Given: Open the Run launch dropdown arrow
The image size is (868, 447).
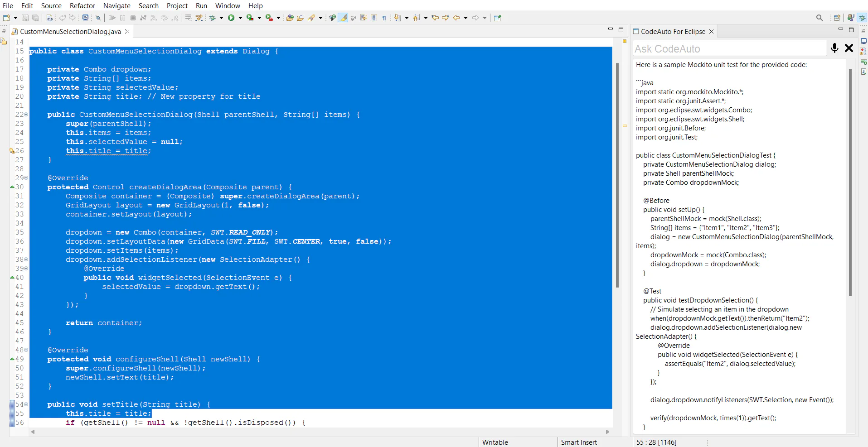Looking at the screenshot, I should pyautogui.click(x=240, y=18).
